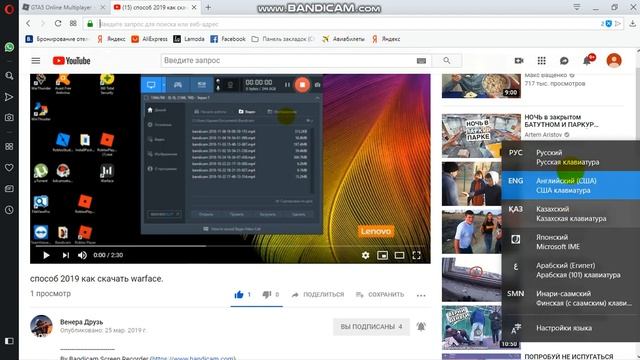This screenshot has height=360, width=640.
Task: Open video player settings gear
Action: tap(365, 255)
